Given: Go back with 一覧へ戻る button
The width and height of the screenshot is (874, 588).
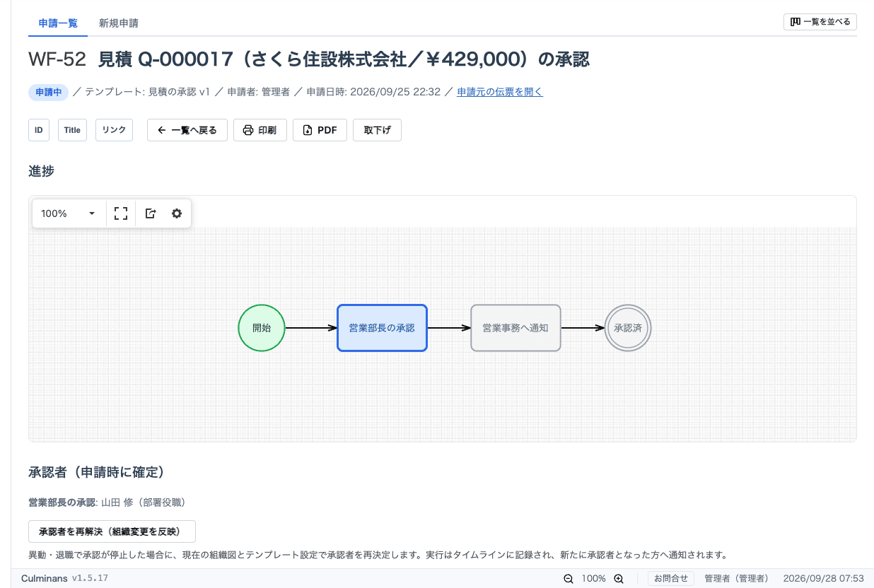Looking at the screenshot, I should pyautogui.click(x=187, y=130).
